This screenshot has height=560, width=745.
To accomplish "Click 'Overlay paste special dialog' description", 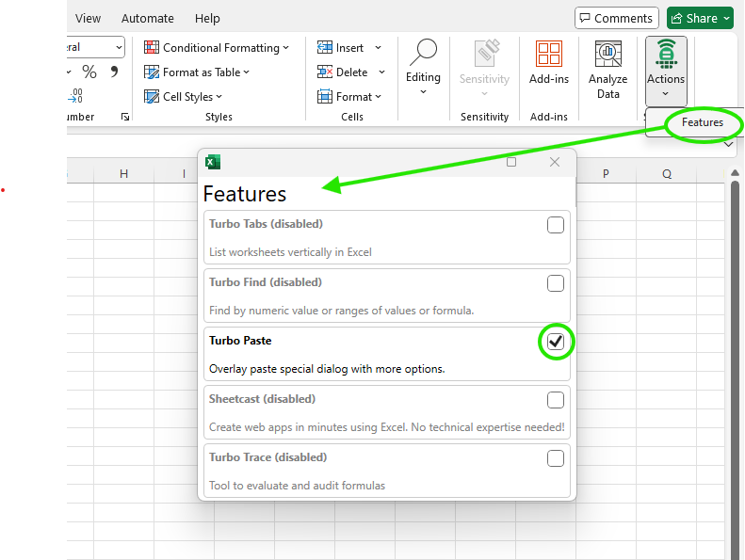I will tap(327, 369).
